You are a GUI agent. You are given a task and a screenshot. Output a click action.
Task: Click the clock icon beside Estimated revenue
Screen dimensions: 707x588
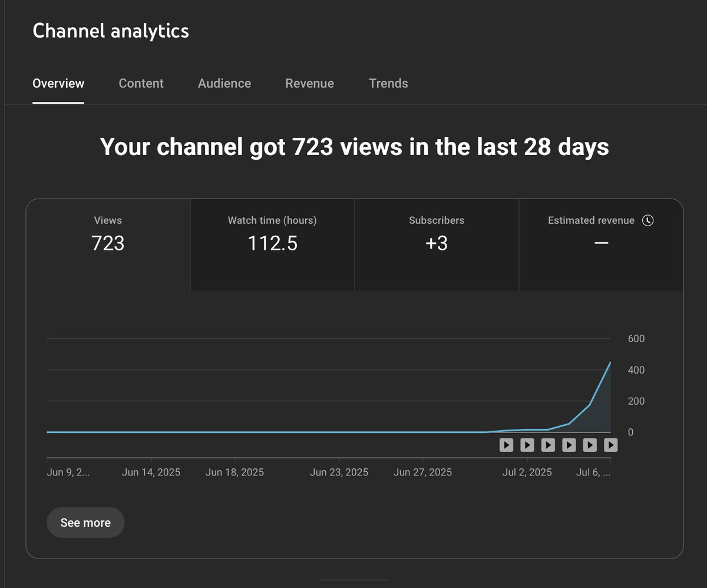647,220
